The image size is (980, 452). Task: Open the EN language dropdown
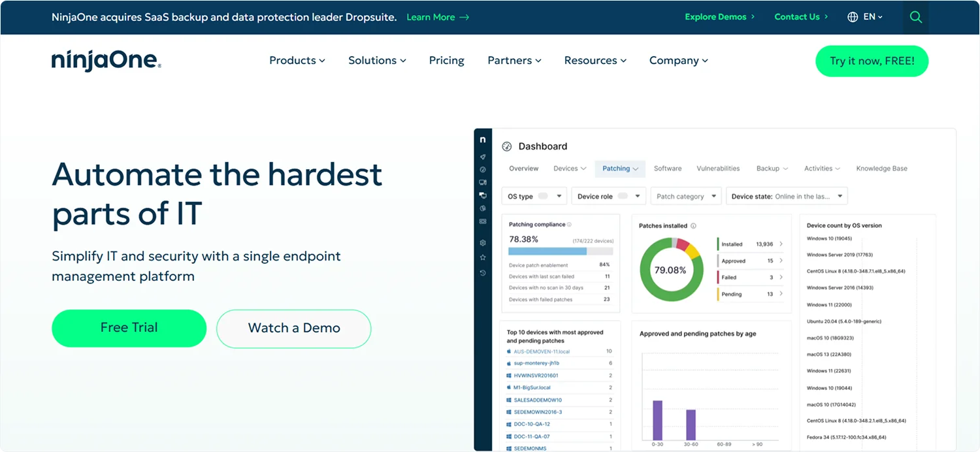873,17
